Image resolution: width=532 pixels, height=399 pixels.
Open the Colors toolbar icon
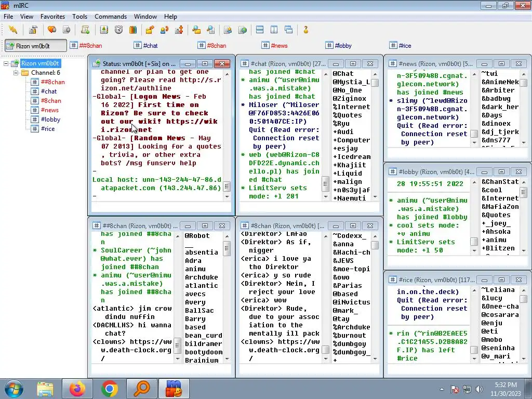(133, 30)
